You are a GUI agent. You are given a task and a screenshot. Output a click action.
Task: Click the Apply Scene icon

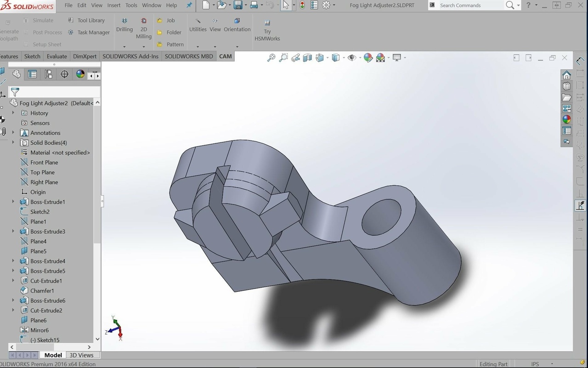(380, 57)
